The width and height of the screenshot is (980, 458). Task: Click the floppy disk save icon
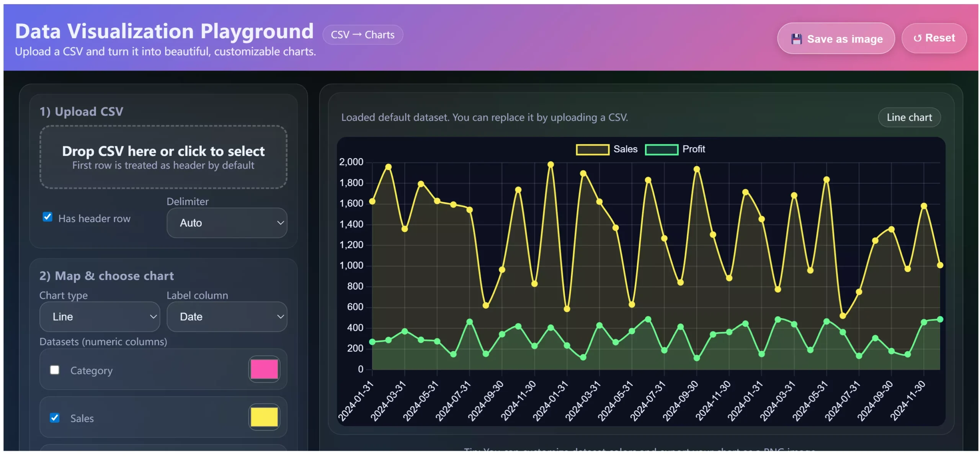tap(796, 39)
